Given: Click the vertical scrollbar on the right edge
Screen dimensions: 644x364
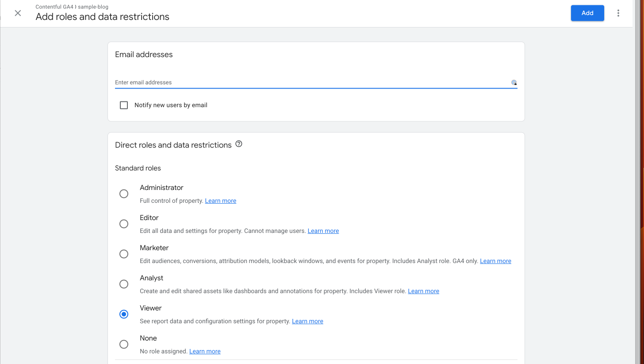Looking at the screenshot, I should click(637, 177).
